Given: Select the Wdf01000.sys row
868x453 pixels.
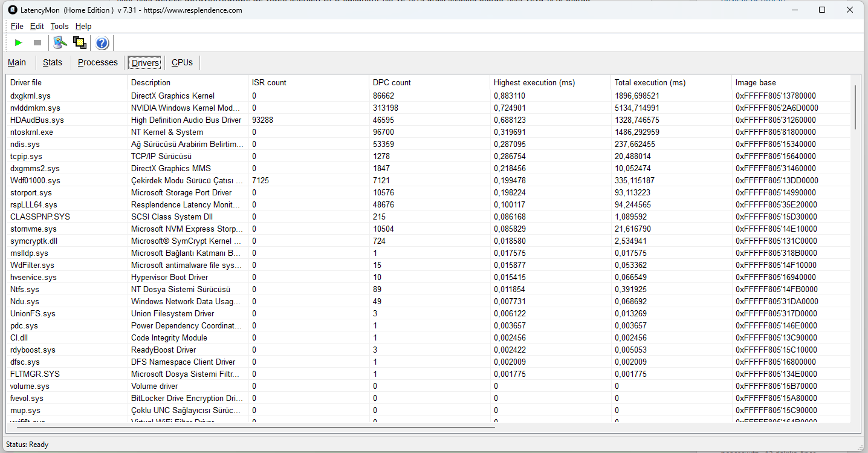Looking at the screenshot, I should pyautogui.click(x=428, y=180).
